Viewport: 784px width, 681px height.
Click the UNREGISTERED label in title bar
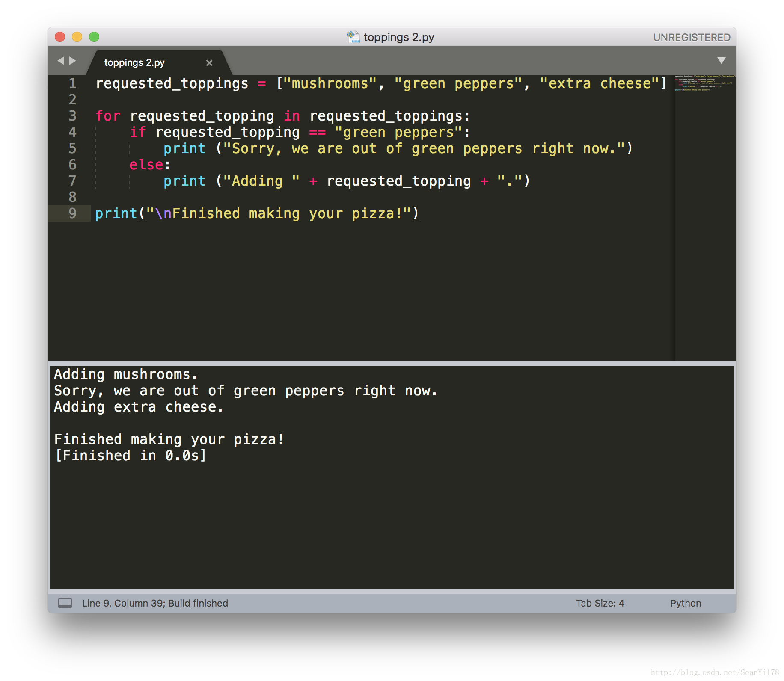click(x=692, y=37)
